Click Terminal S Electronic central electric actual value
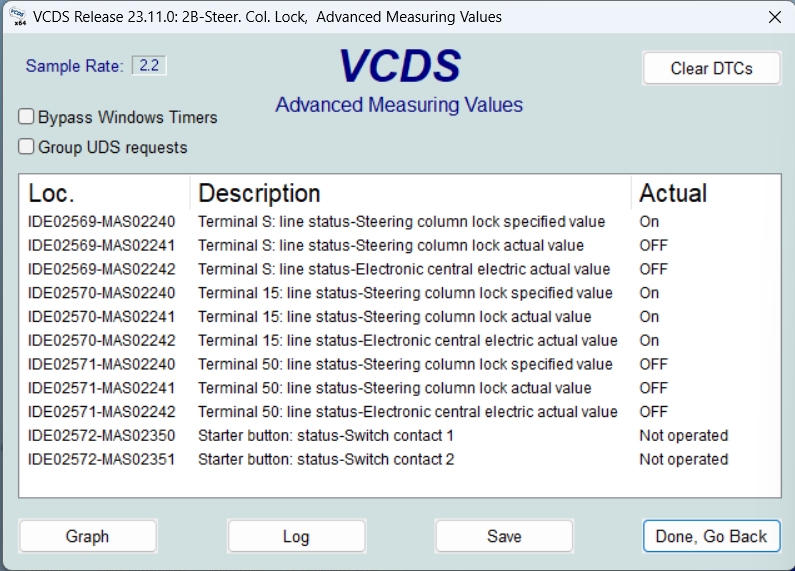The width and height of the screenshot is (795, 571). [x=404, y=269]
